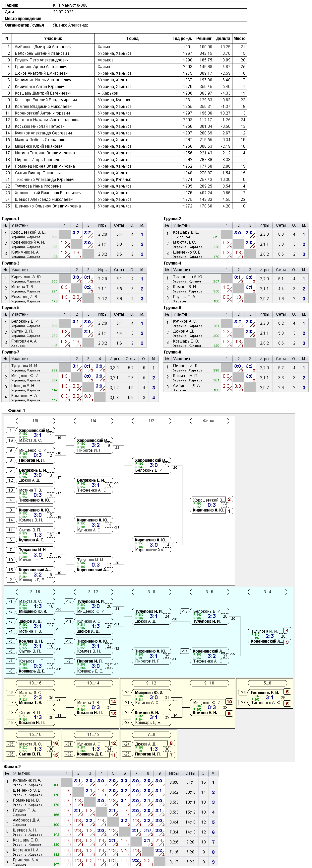Click seed number 1 box in 1/8 bracket
Viewport: 312px width, 868px height.
(x=10, y=430)
